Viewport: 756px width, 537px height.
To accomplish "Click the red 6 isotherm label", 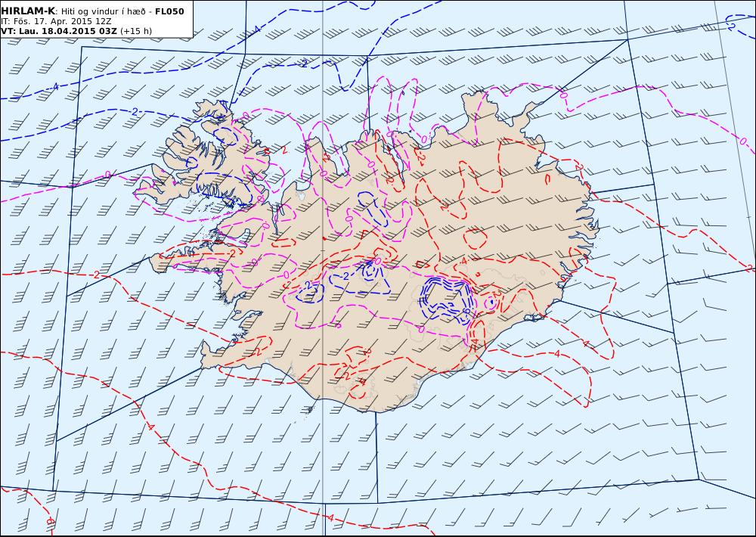I will click(49, 521).
